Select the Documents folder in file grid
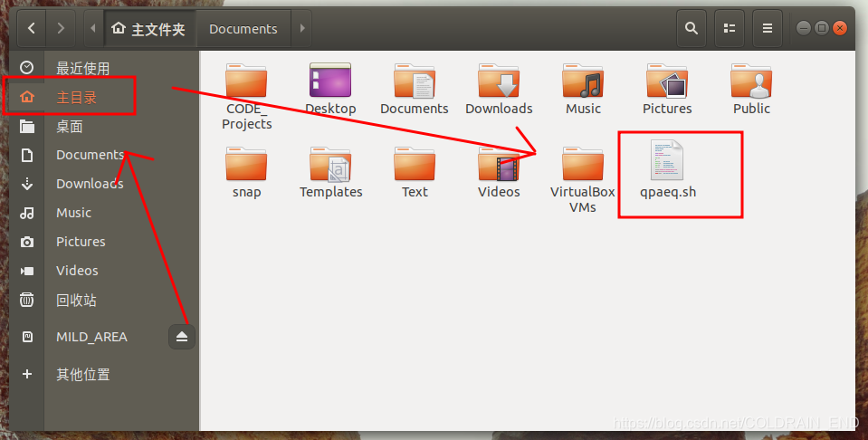Image resolution: width=868 pixels, height=440 pixels. pos(415,81)
